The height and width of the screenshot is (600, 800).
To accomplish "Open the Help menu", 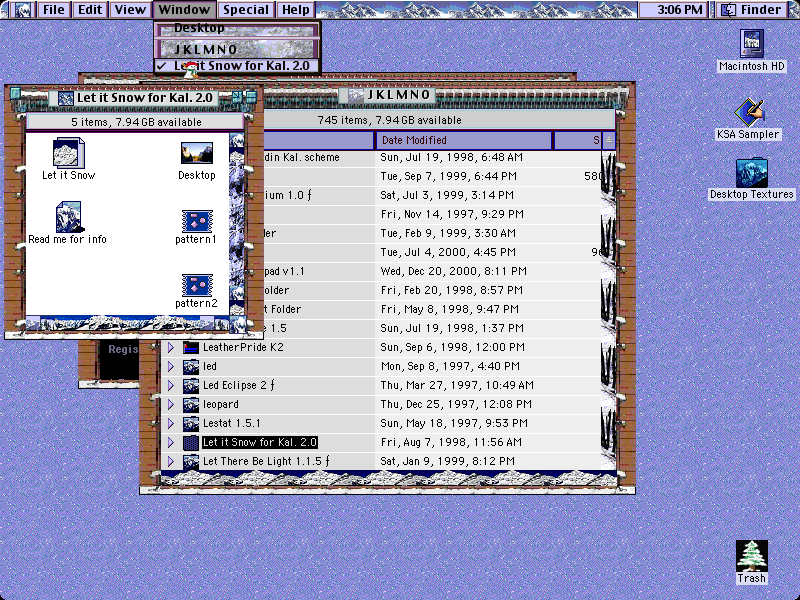I will pyautogui.click(x=296, y=10).
